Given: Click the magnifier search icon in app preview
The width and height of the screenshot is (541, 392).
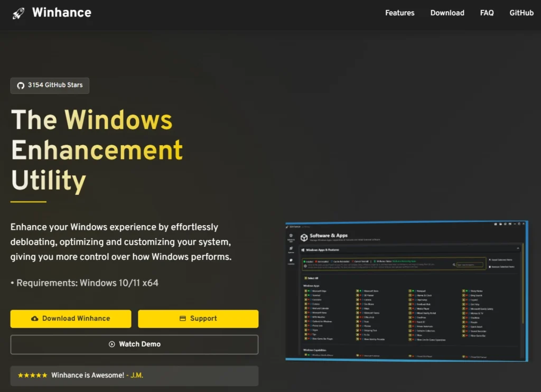Looking at the screenshot, I should [x=454, y=265].
